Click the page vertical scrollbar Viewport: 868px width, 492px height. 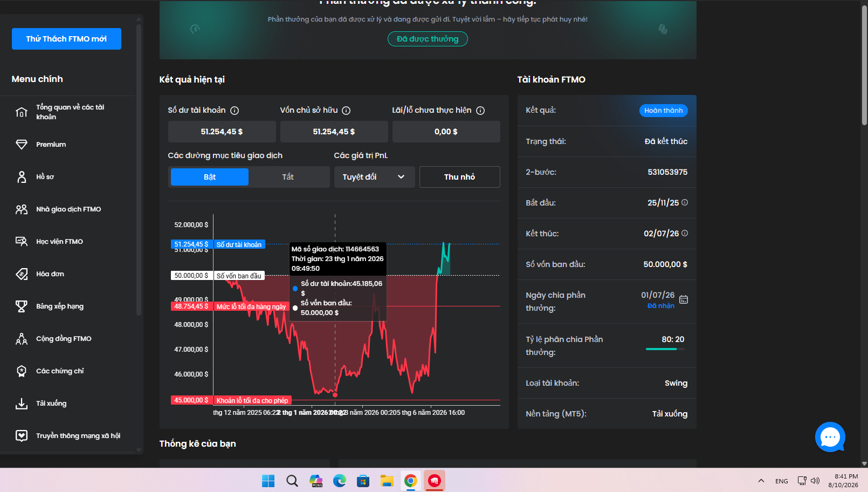[864, 65]
